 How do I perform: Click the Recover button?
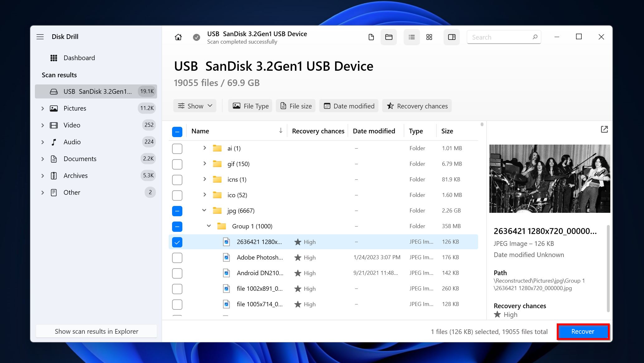[583, 332]
